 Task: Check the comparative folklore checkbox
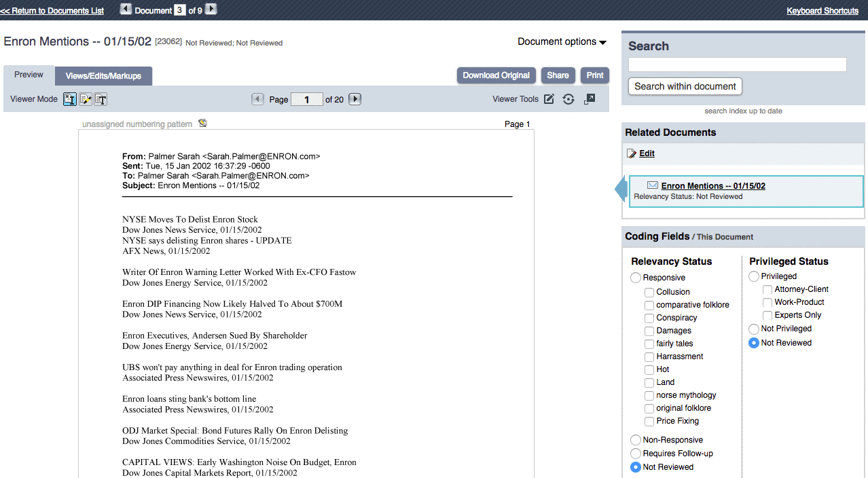pyautogui.click(x=649, y=305)
